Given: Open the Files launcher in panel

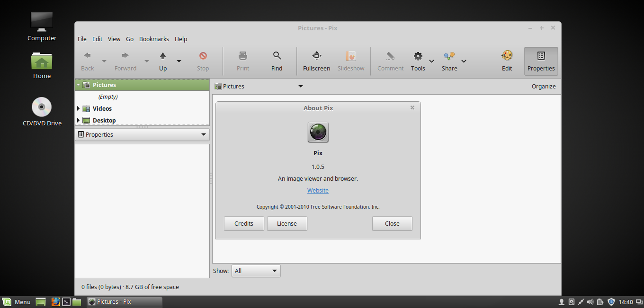Looking at the screenshot, I should tap(77, 302).
